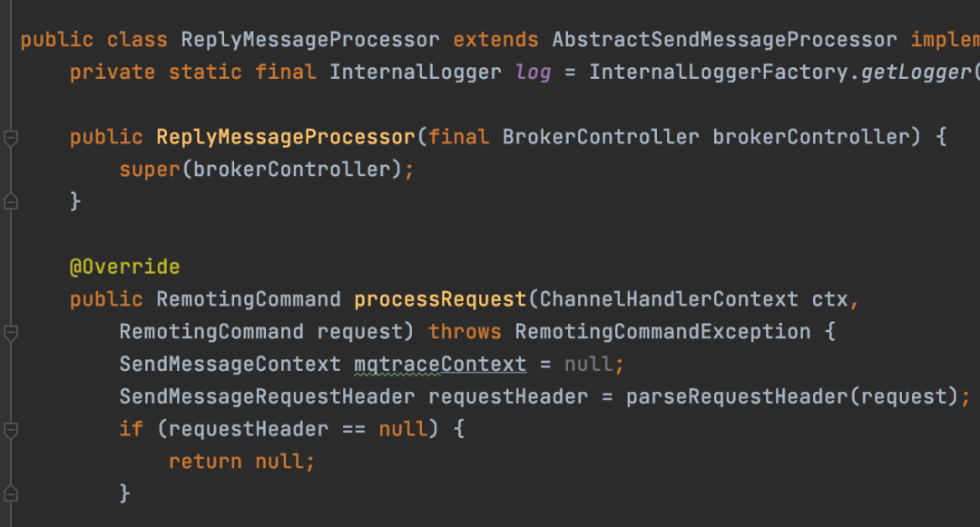Click the BrokerController parameter type

(x=601, y=137)
